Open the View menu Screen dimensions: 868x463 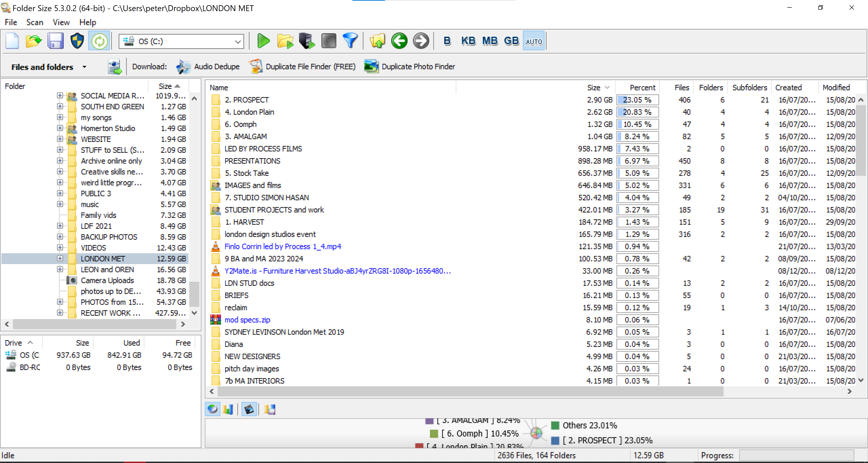pos(61,22)
